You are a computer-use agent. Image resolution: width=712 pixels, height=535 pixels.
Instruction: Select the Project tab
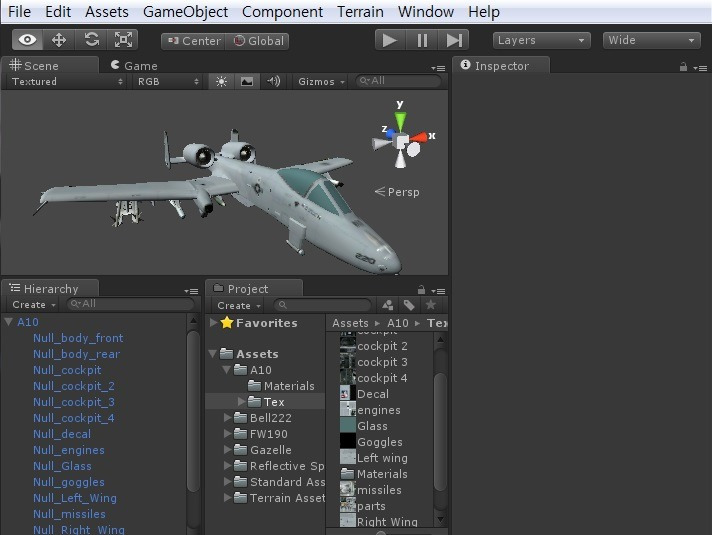254,288
